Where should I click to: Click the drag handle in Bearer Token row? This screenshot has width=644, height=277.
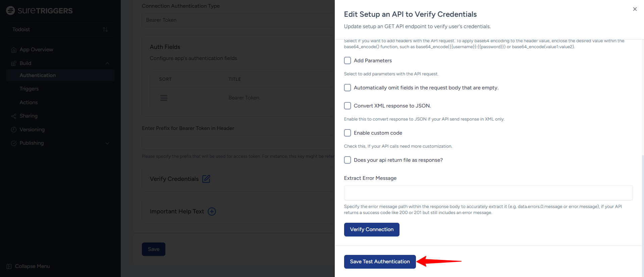164,98
